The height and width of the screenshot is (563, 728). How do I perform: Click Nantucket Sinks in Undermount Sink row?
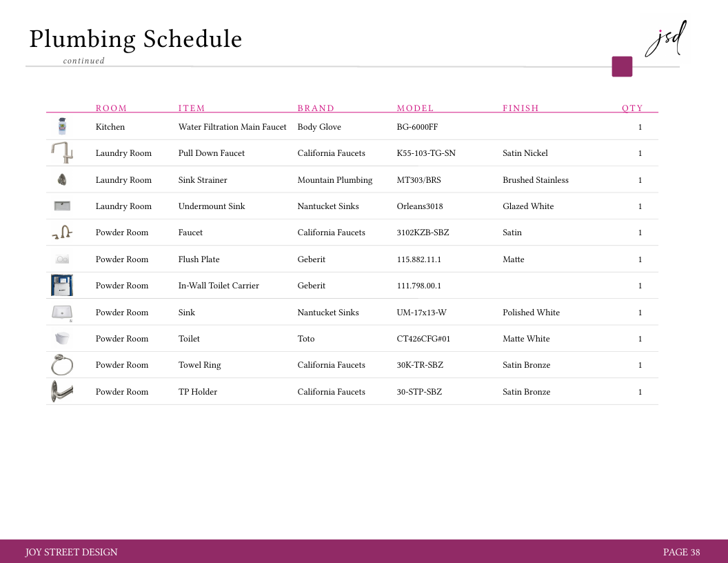coord(327,206)
